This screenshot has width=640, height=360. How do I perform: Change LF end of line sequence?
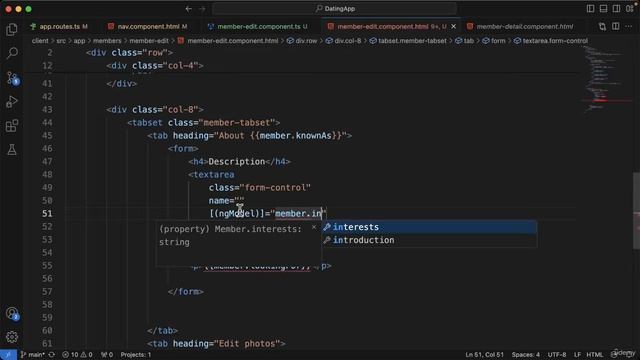577,355
